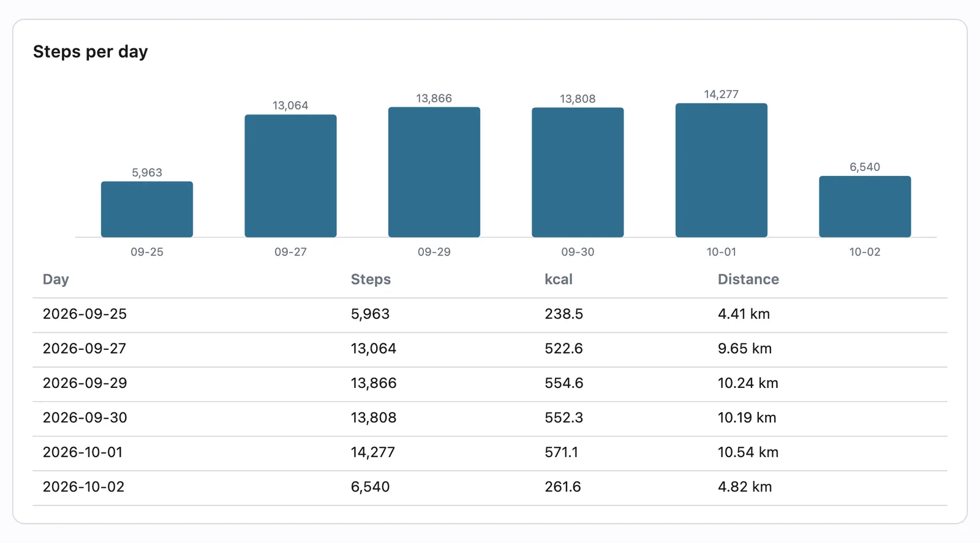Viewport: 980px width, 543px height.
Task: Click the tallest bar for 10-01
Action: pos(722,170)
